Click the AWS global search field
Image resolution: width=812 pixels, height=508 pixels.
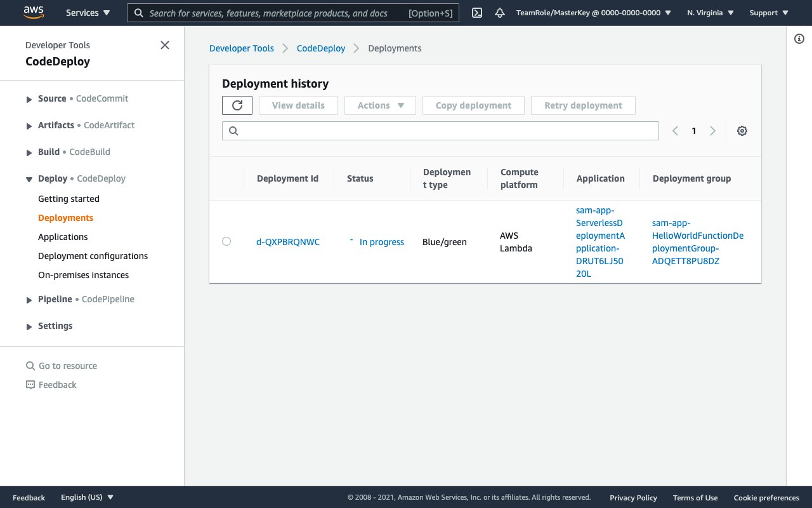[293, 13]
